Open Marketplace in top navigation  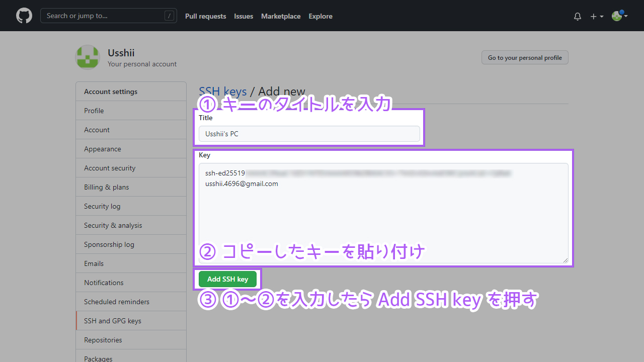coord(281,16)
